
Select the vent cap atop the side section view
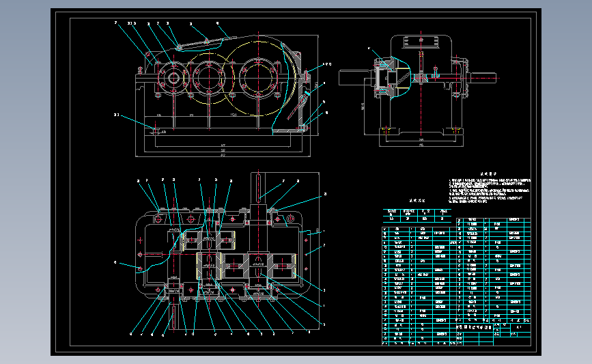(x=421, y=42)
